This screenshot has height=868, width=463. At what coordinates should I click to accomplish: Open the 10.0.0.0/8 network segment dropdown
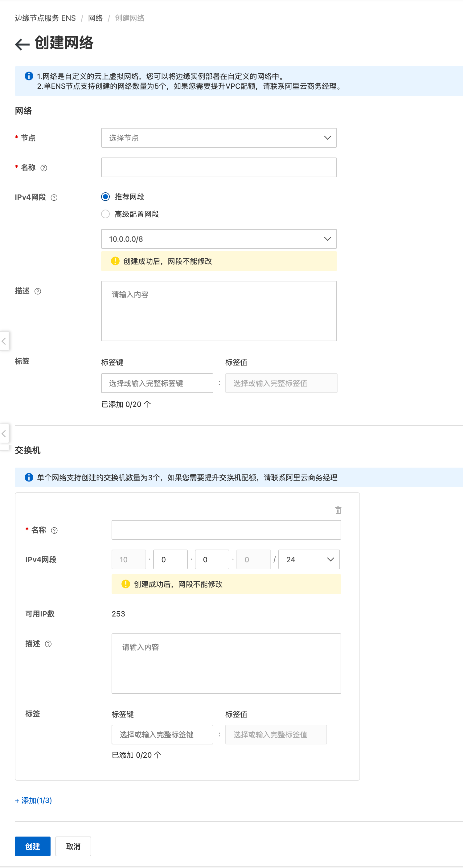[219, 239]
